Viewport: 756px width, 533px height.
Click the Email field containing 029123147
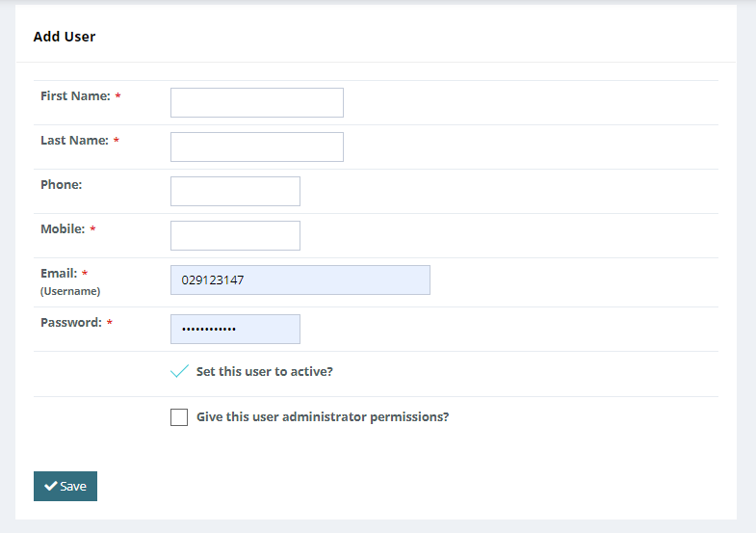300,280
